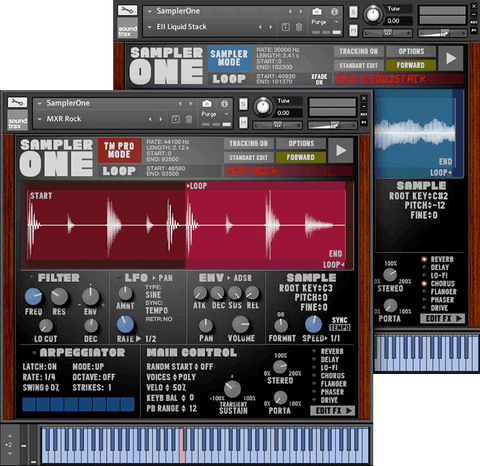Enable REVERB effect in front window
480x466 pixels.
(314, 351)
